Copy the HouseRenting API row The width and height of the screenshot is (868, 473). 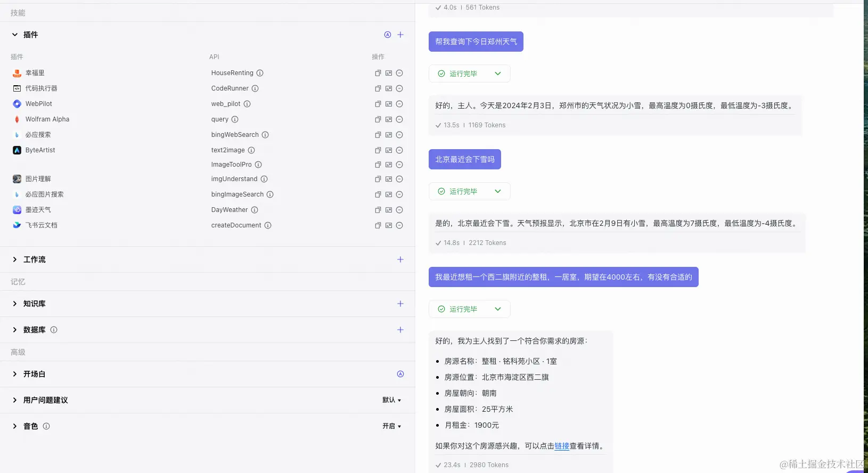click(378, 73)
